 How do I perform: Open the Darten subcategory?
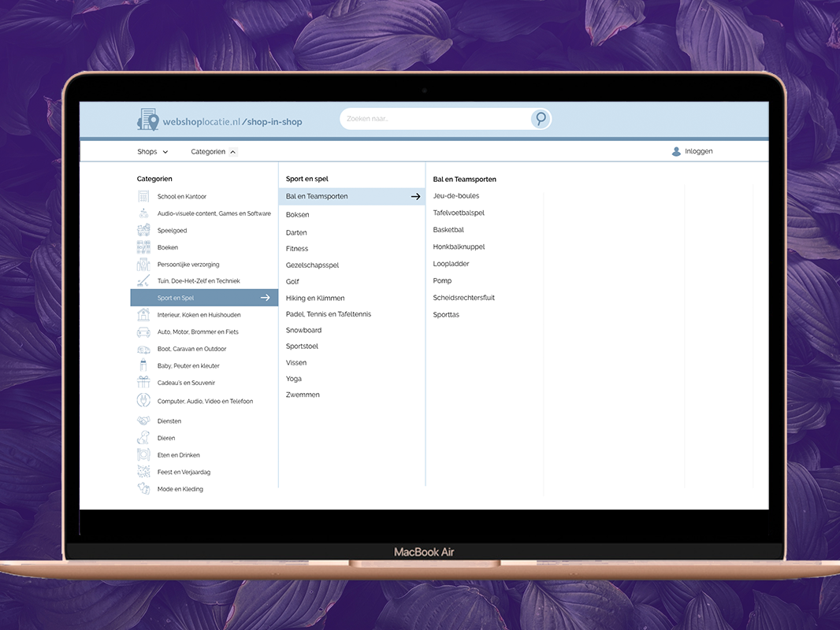296,232
